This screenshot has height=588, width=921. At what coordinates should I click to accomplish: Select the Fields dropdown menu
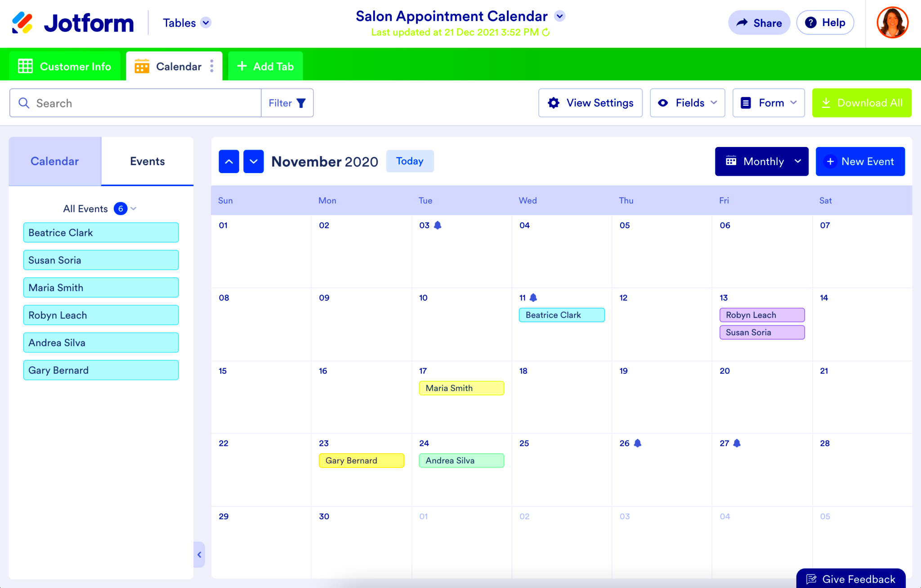[x=688, y=102]
